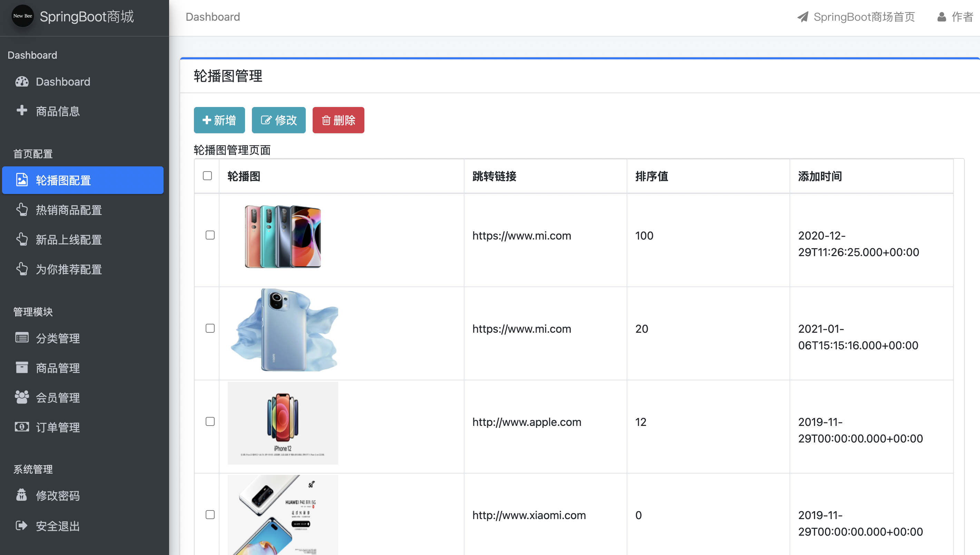The height and width of the screenshot is (555, 980).
Task: Click the 订单管理 money icon
Action: (22, 427)
